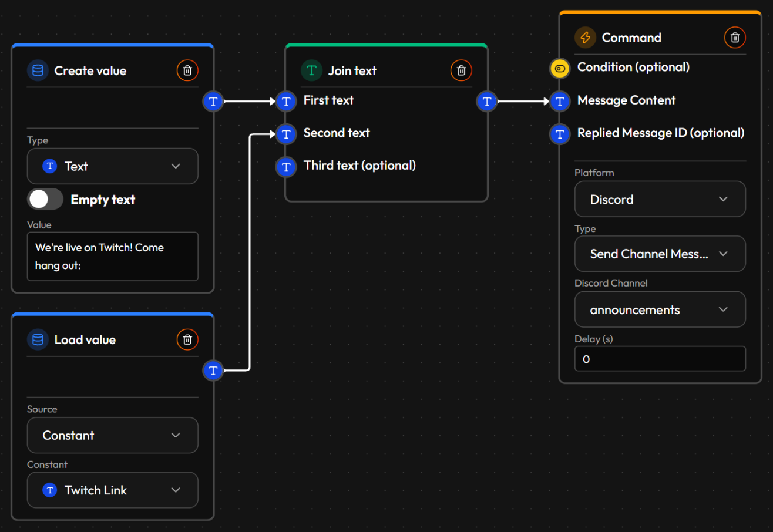Delete the Create value node
Screen dimensions: 773x532
(187, 71)
